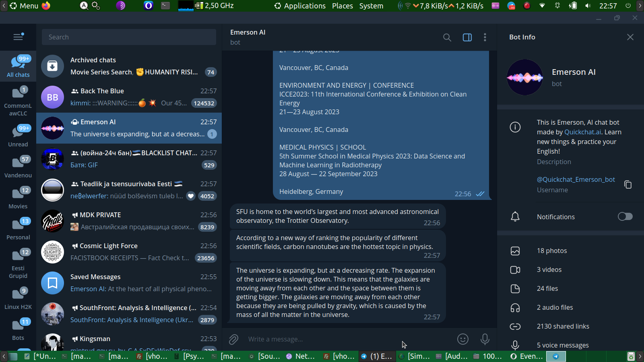This screenshot has height=362, width=644.
Task: Open the emoji picker
Action: pos(463,339)
